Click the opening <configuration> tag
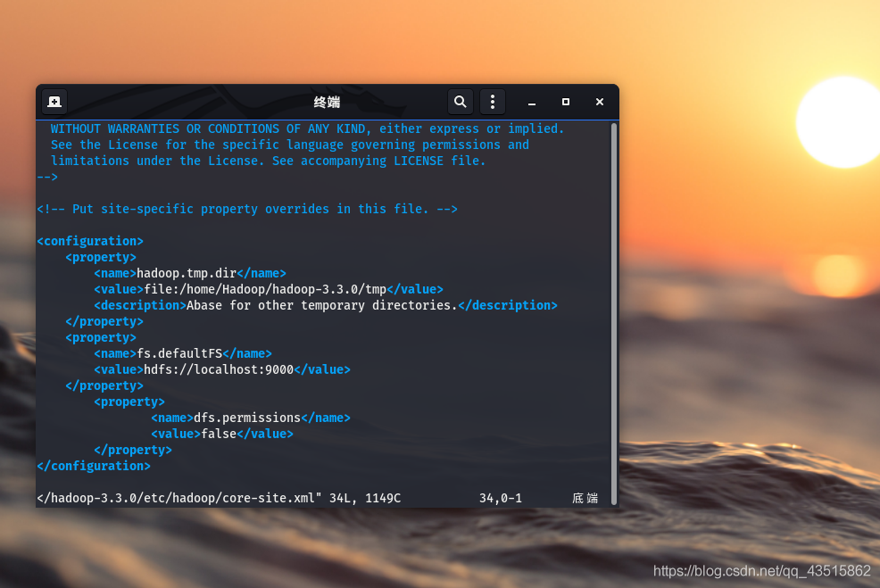880x588 pixels. click(x=90, y=241)
